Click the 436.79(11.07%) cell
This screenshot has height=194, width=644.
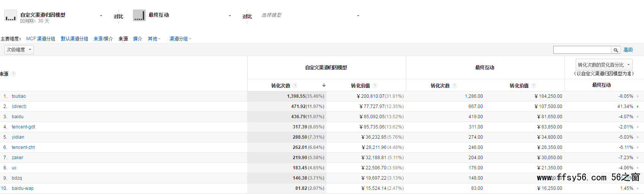[x=308, y=117]
